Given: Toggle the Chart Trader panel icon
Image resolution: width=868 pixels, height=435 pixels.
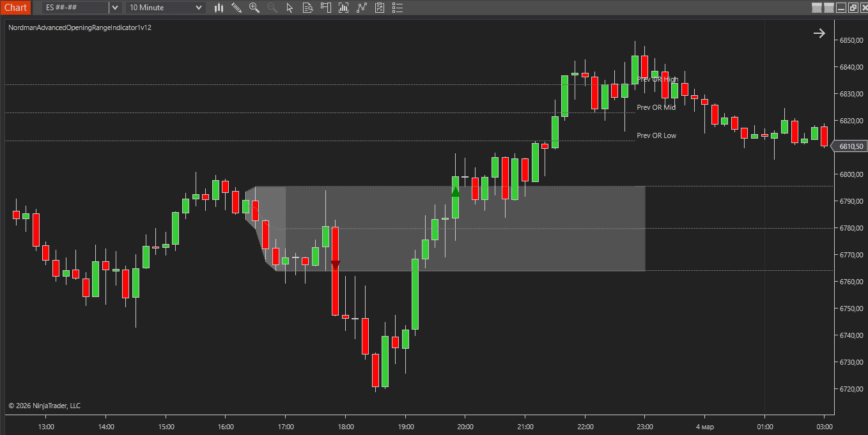Looking at the screenshot, I should click(x=327, y=8).
